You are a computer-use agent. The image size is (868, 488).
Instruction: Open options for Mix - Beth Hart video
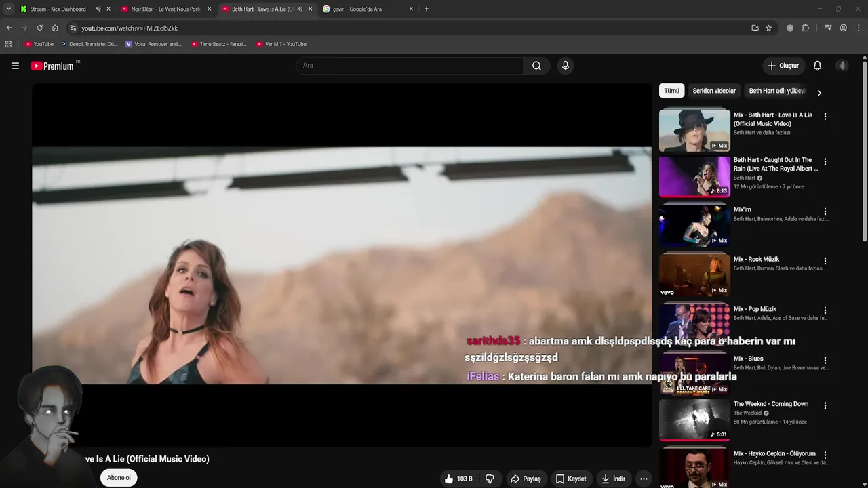(825, 117)
